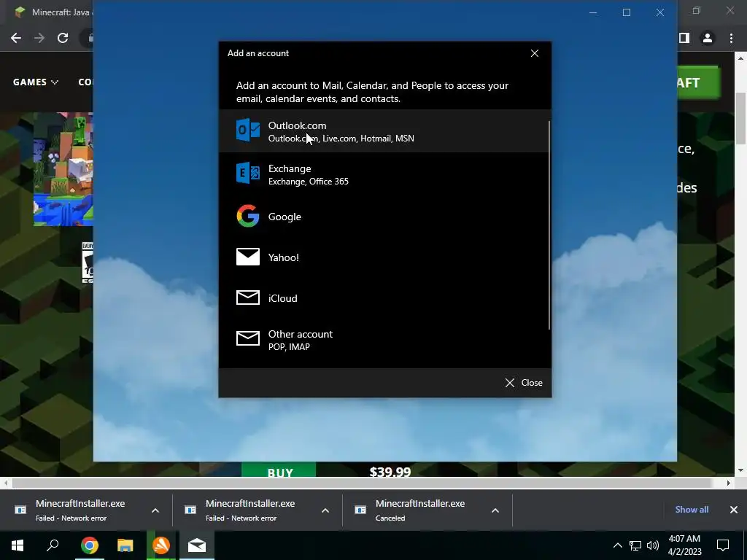747x560 pixels.
Task: Choose the Exchange account icon
Action: coord(248,174)
